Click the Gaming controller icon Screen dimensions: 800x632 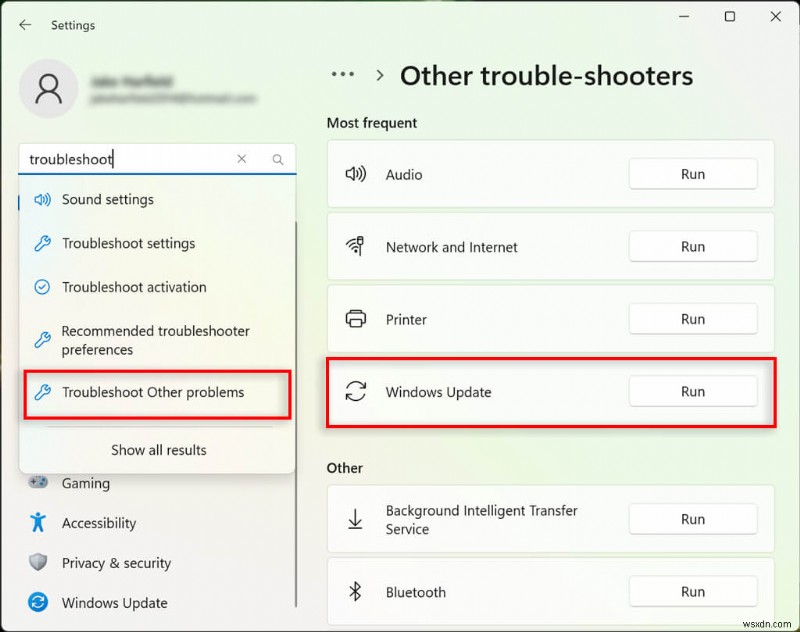(x=38, y=482)
